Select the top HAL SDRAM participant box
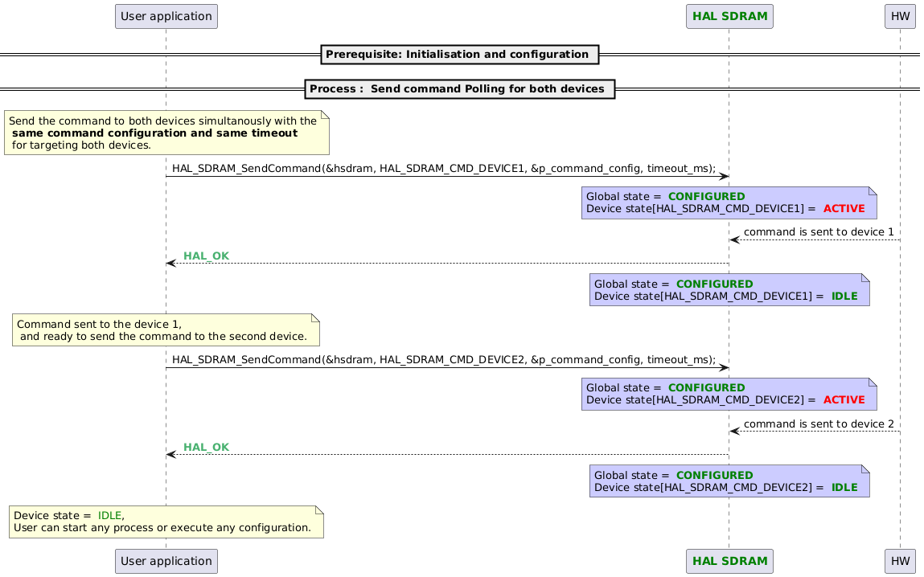Image resolution: width=924 pixels, height=577 pixels. tap(729, 17)
